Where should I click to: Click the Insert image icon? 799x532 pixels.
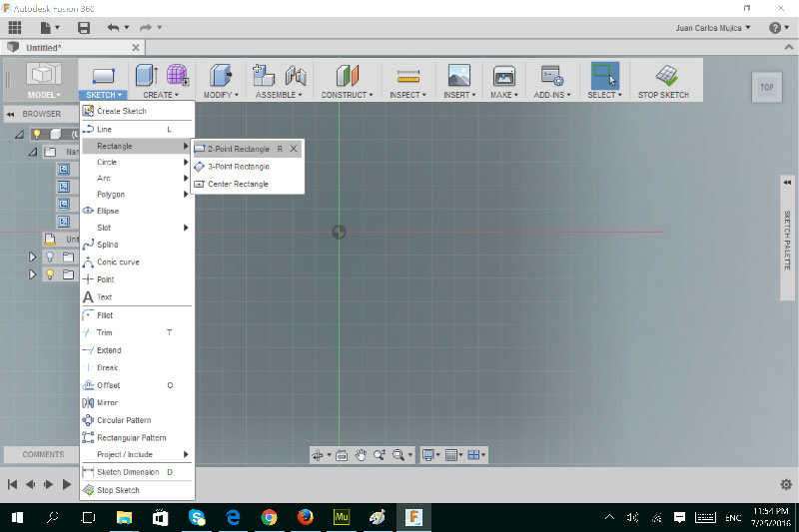pyautogui.click(x=459, y=75)
